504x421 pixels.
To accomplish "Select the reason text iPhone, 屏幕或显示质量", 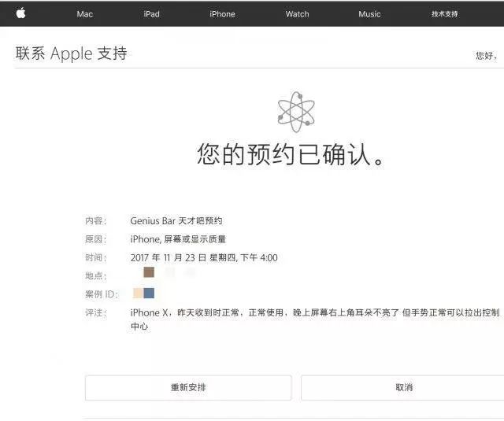I will [x=178, y=239].
